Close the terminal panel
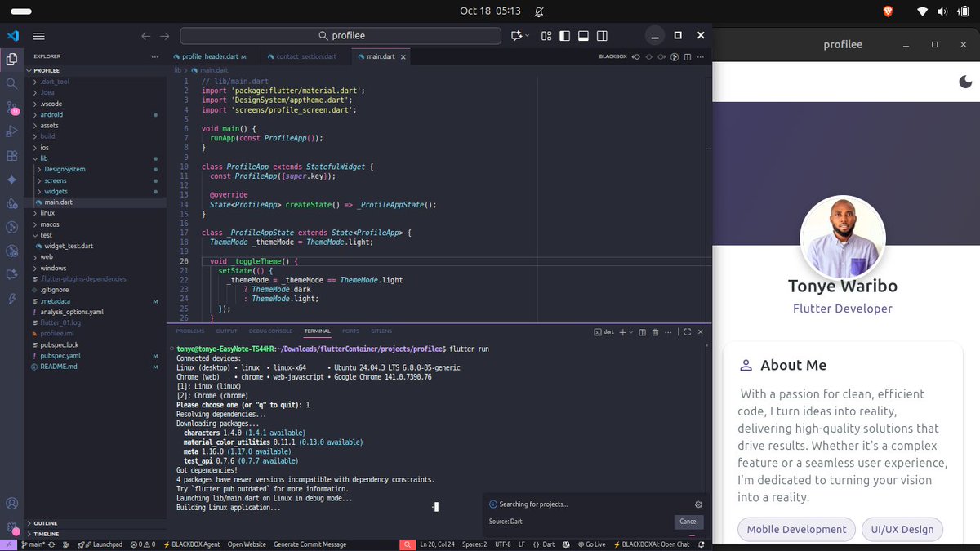Screen dimensions: 980x551 point(701,331)
